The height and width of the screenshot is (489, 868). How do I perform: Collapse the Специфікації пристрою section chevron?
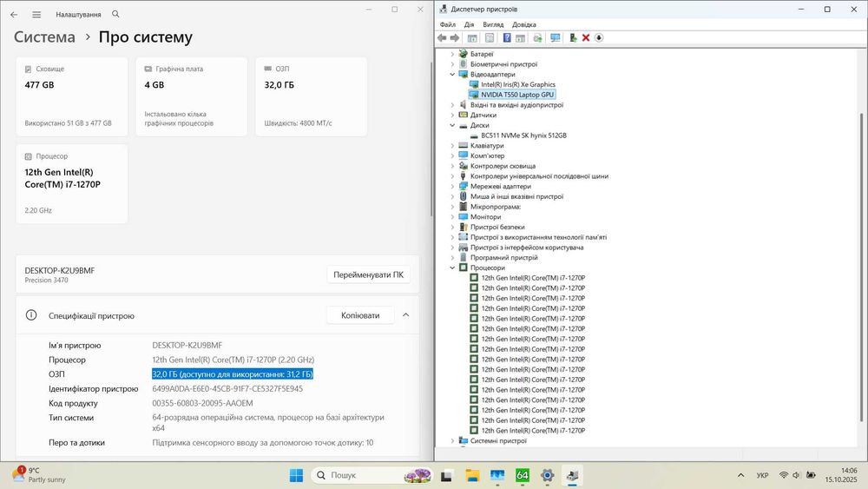[x=405, y=315]
